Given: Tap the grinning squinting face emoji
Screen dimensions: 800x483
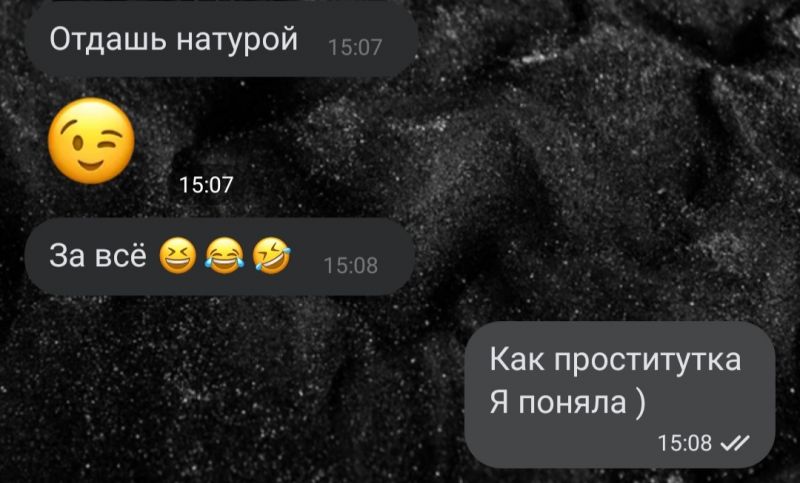Looking at the screenshot, I should coord(178,256).
